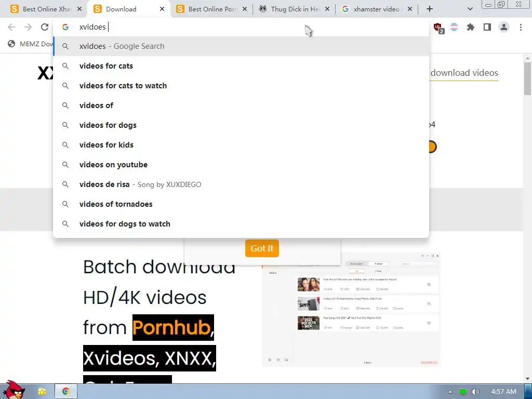Open the Chrome three-dot menu
This screenshot has height=399, width=532.
point(521,27)
